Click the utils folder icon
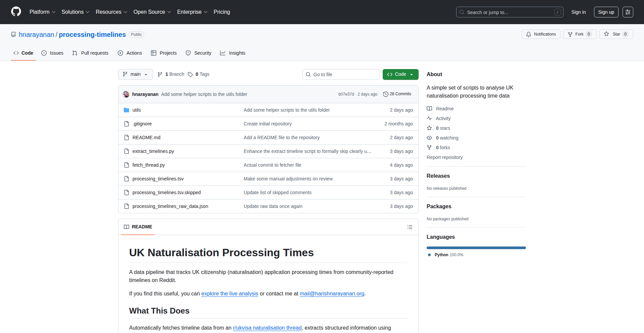Viewport: 644px width, 333px height. pos(126,110)
